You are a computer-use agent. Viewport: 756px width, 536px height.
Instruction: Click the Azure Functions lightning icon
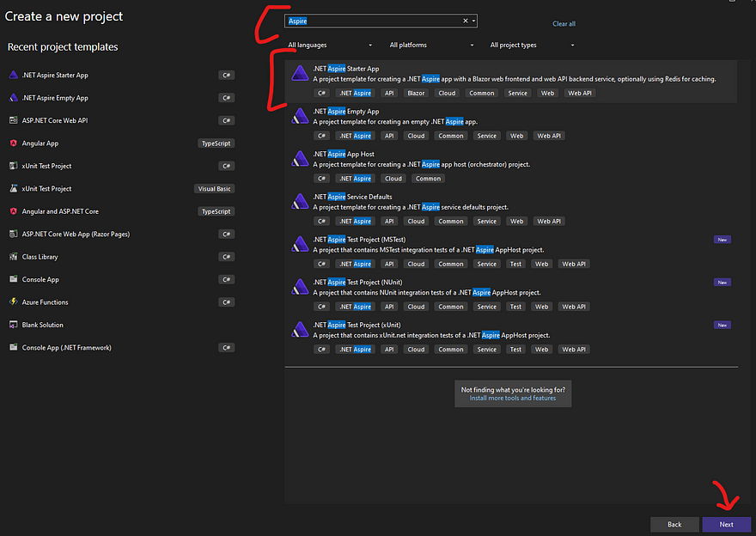(14, 301)
